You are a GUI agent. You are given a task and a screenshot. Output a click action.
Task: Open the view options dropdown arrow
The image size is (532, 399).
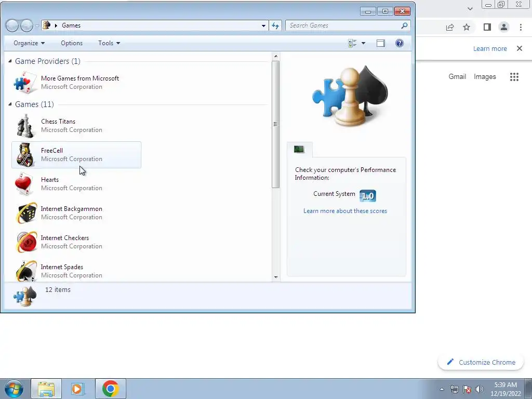click(x=363, y=43)
